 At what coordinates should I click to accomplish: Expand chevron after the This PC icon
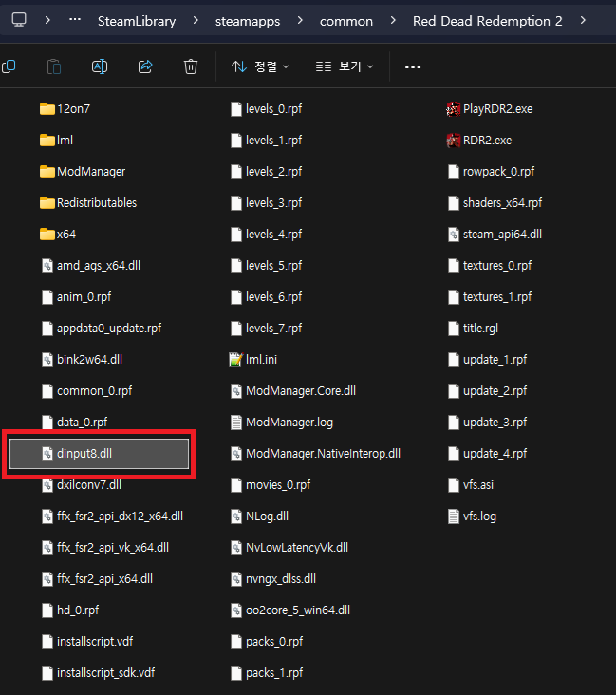pyautogui.click(x=47, y=20)
